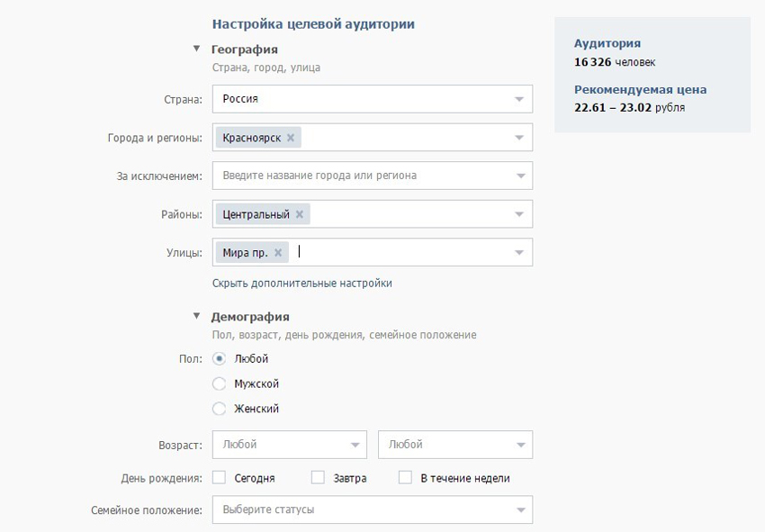Check the Сегодня birthday checkbox
The height and width of the screenshot is (532, 765).
[219, 478]
